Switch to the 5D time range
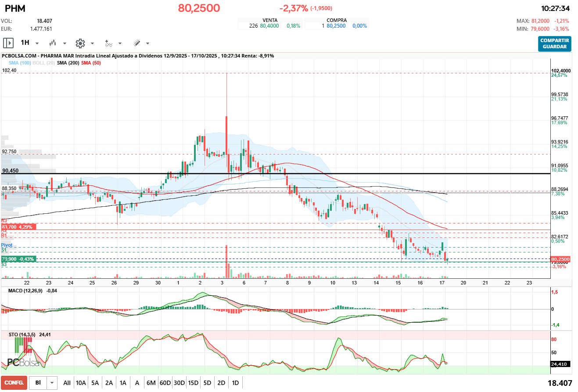 pyautogui.click(x=207, y=383)
